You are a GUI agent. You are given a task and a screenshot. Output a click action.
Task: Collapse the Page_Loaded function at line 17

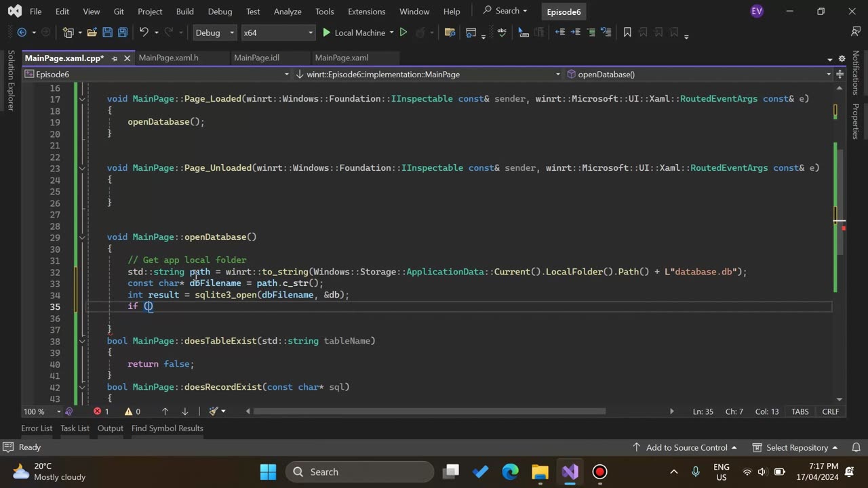pos(82,99)
